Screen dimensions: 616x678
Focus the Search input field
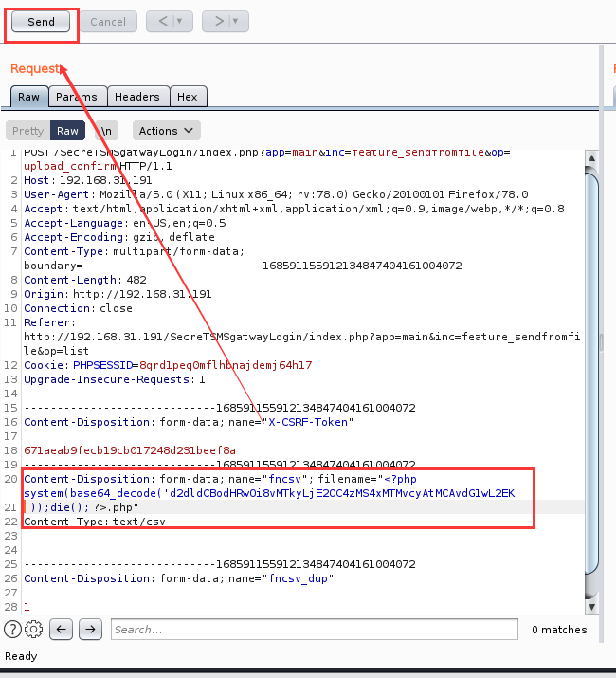(x=315, y=629)
